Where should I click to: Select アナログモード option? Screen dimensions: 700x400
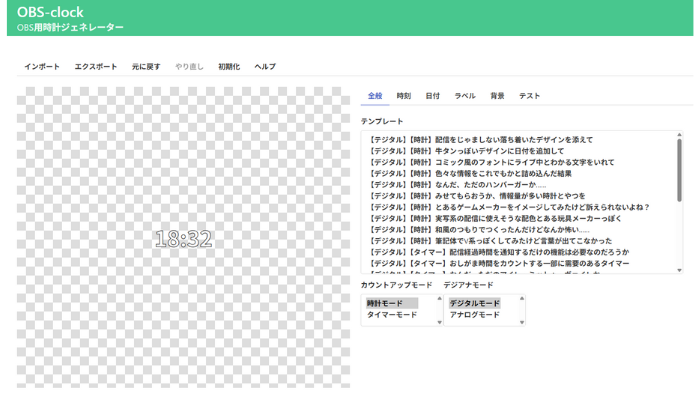pos(475,315)
